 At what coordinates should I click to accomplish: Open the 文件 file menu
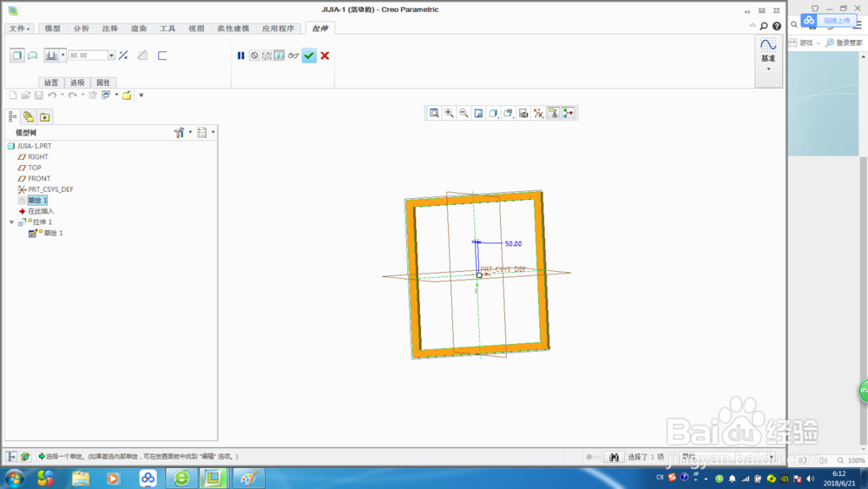[19, 29]
